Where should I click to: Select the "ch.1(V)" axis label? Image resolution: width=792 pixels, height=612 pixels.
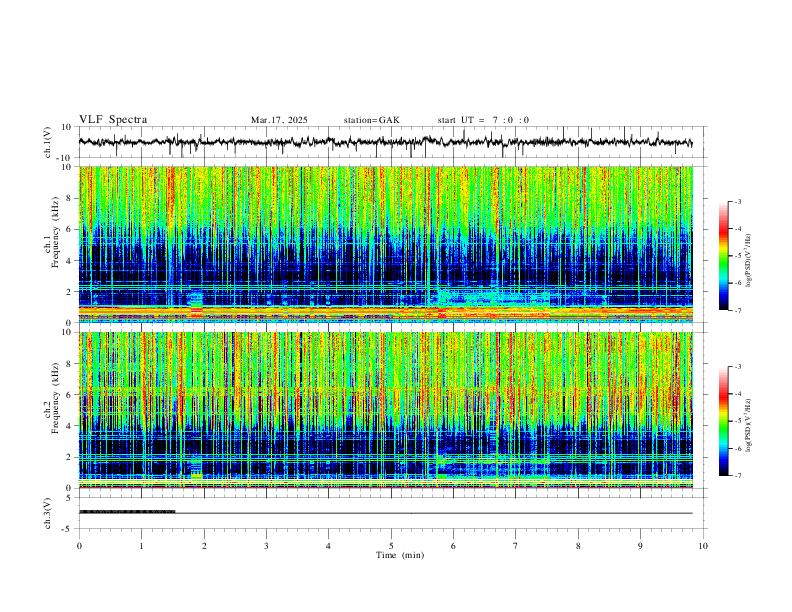tap(47, 142)
